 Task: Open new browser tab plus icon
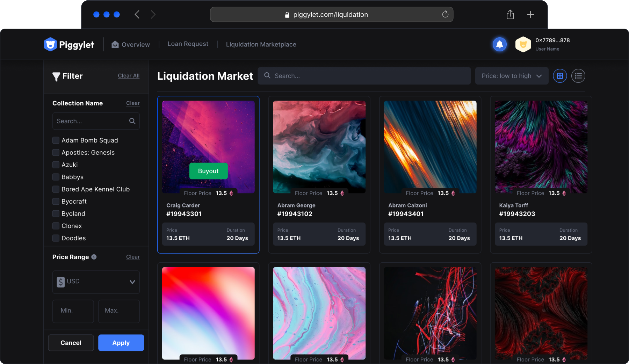click(530, 14)
